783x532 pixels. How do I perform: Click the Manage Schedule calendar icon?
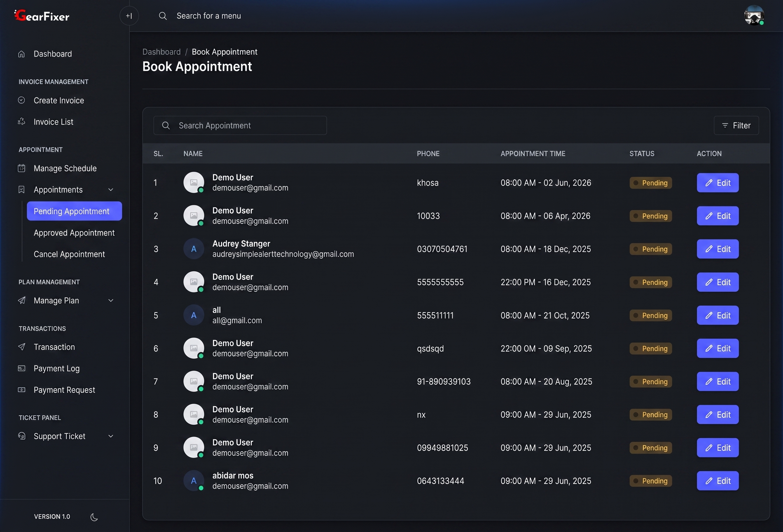pos(22,168)
